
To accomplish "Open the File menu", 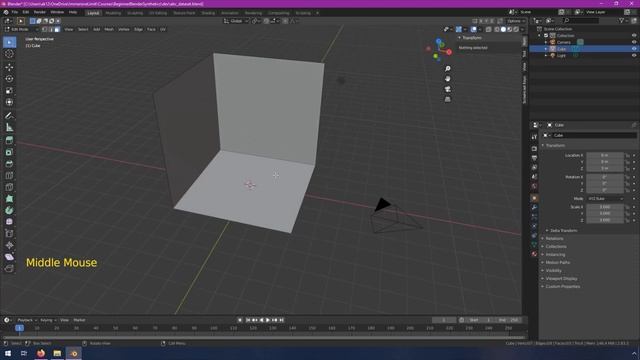I will 15,12.
